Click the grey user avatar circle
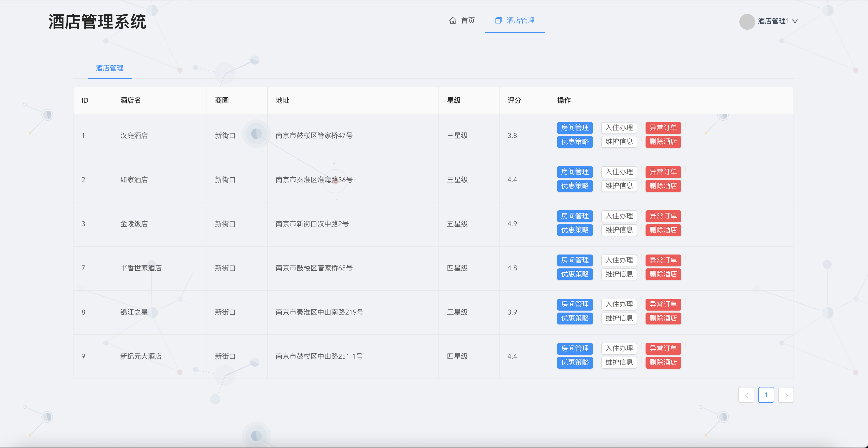This screenshot has height=448, width=868. point(747,22)
